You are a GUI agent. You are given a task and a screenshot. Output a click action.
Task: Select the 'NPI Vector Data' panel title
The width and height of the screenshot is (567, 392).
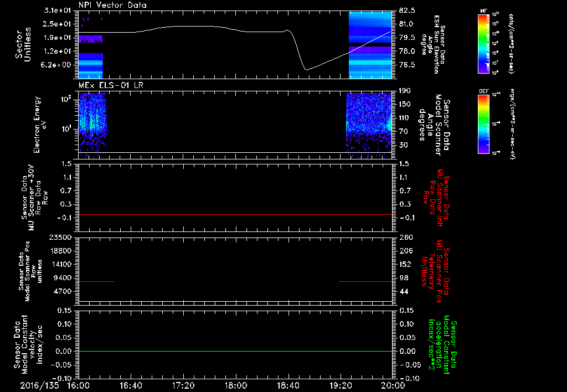(112, 5)
